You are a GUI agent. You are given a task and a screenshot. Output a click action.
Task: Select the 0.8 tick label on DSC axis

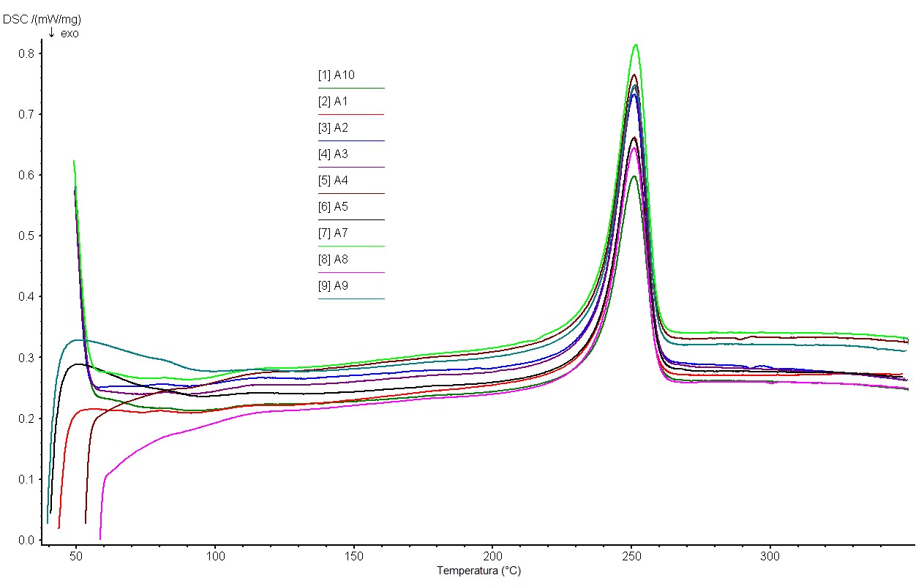[x=26, y=53]
